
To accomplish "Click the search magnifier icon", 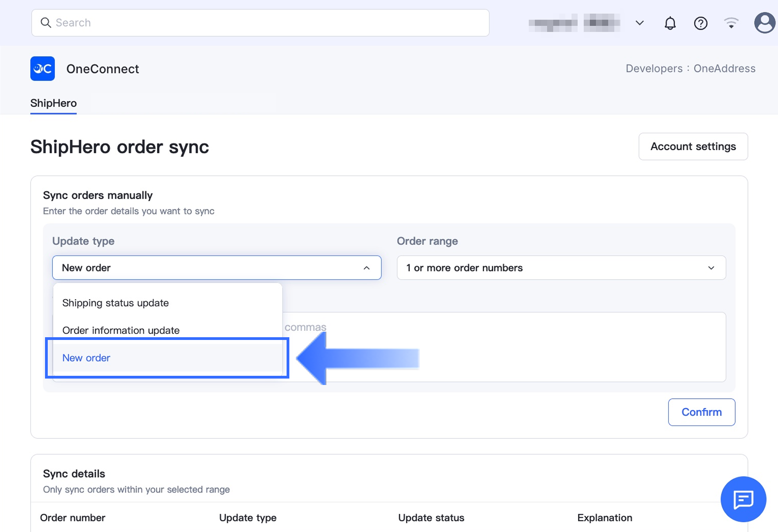I will (45, 23).
